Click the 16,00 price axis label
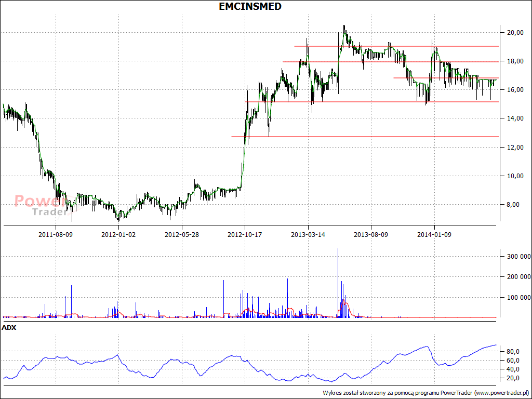 click(x=514, y=90)
